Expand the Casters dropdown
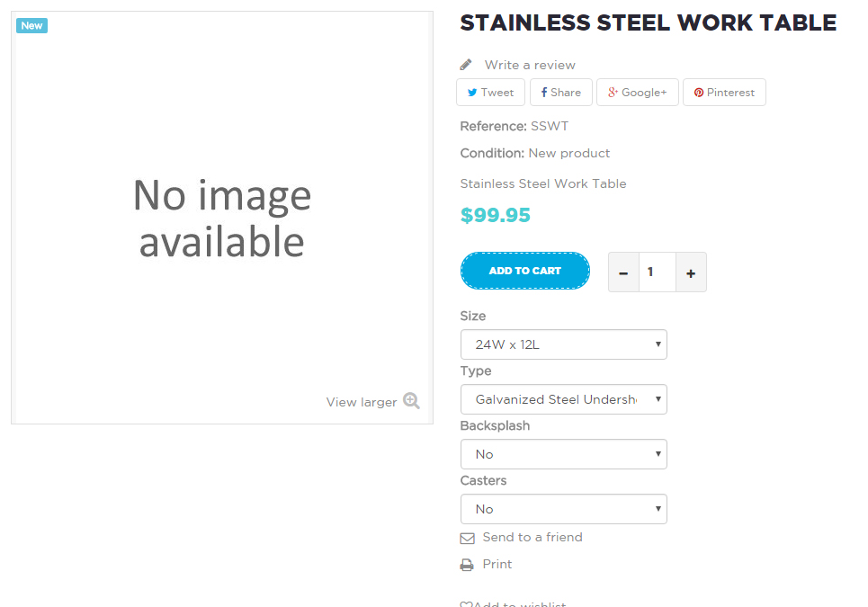Screen dimensions: 868x607 (x=563, y=509)
